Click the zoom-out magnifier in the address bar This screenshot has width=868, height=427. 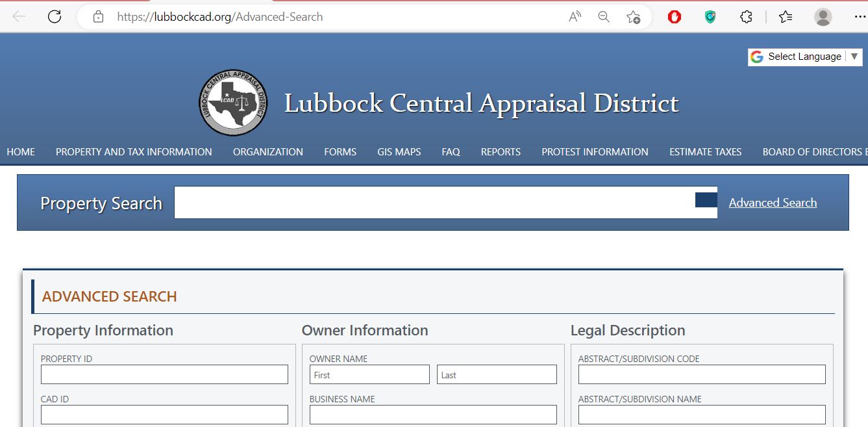[x=603, y=18]
